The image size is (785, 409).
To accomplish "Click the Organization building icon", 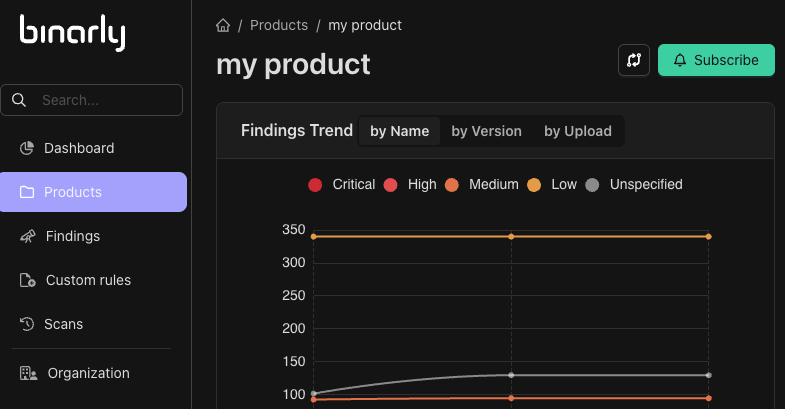I will pos(28,373).
